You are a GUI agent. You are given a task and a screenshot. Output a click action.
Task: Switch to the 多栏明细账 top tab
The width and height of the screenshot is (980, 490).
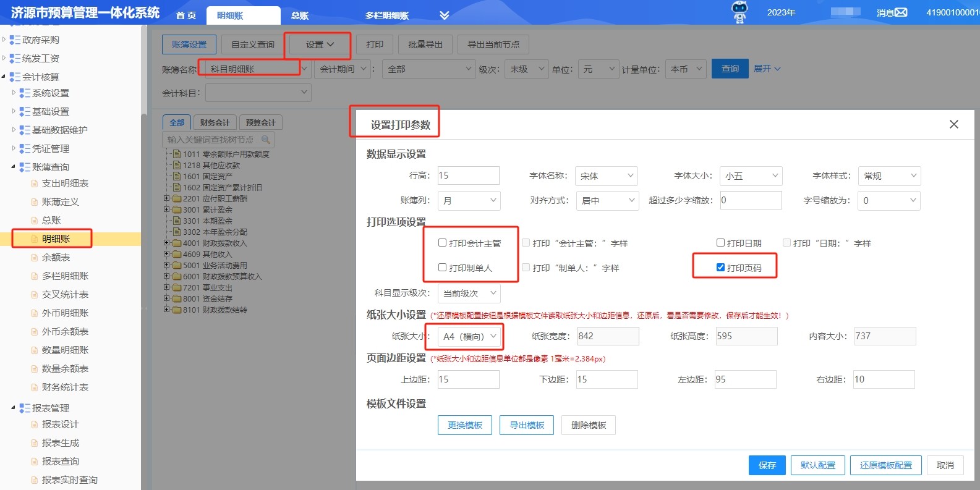click(387, 15)
